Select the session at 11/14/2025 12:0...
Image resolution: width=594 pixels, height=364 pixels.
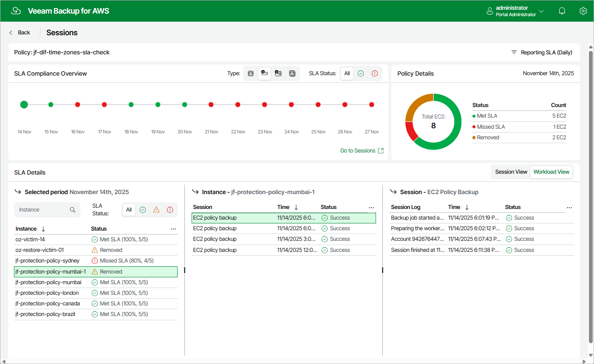(284, 250)
